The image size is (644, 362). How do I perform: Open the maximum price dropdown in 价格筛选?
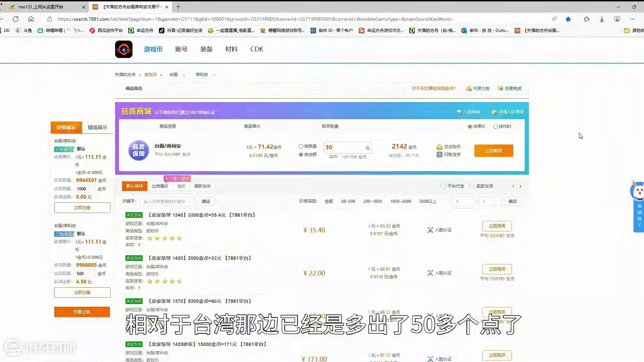point(491,201)
